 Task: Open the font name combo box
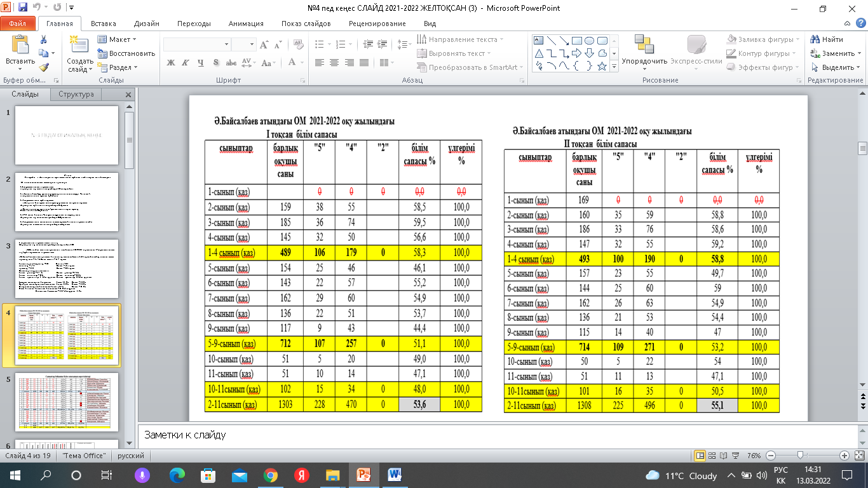click(x=196, y=44)
